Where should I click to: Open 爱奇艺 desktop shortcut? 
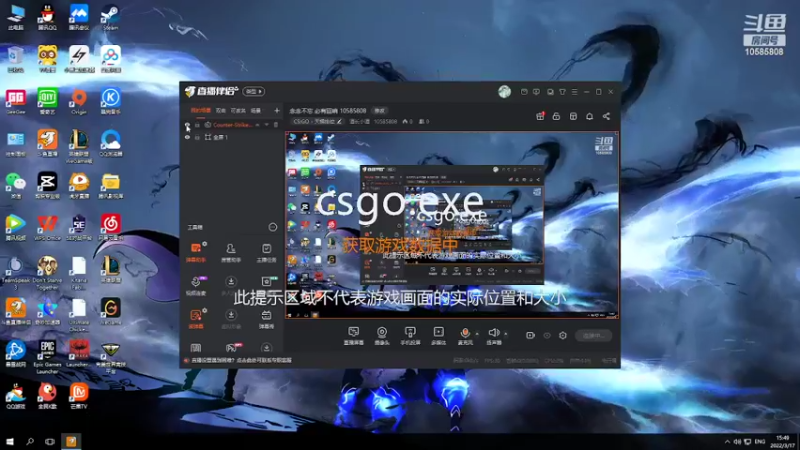pos(47,102)
